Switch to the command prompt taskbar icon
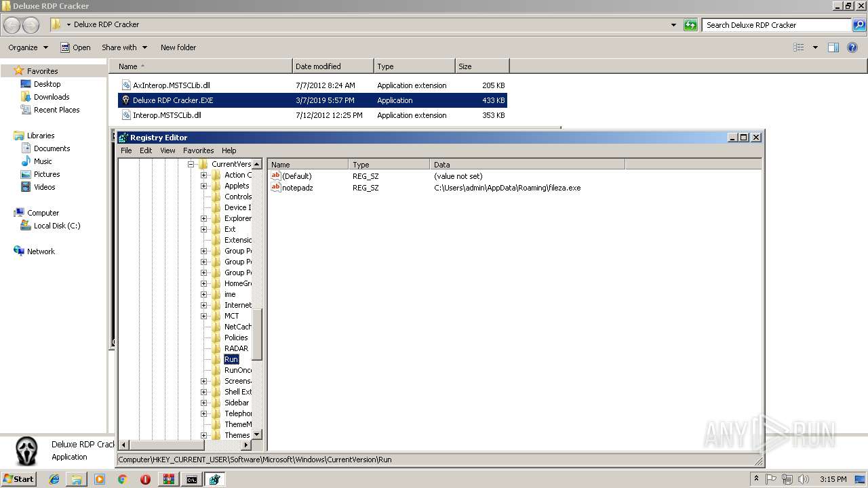868x488 pixels. click(192, 479)
